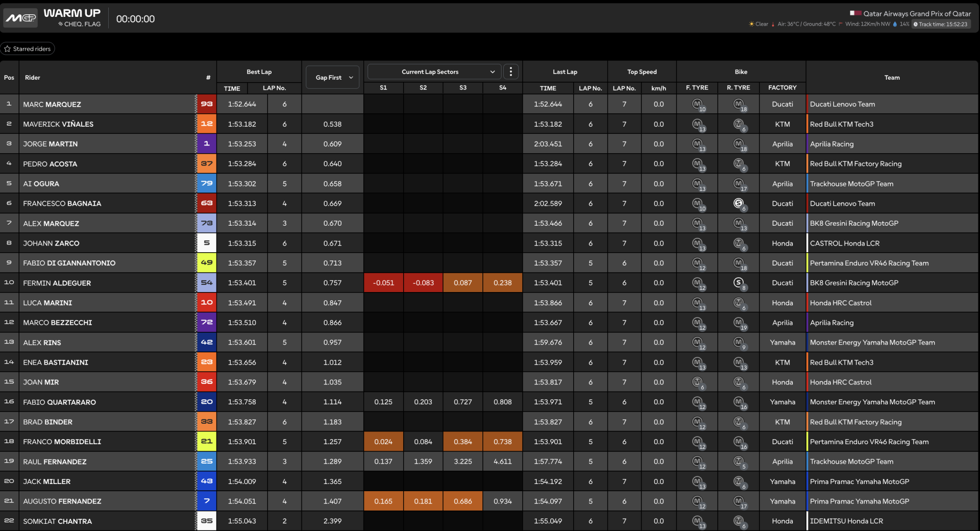This screenshot has height=531, width=980.
Task: Click the Last Lap header
Action: [x=565, y=72]
